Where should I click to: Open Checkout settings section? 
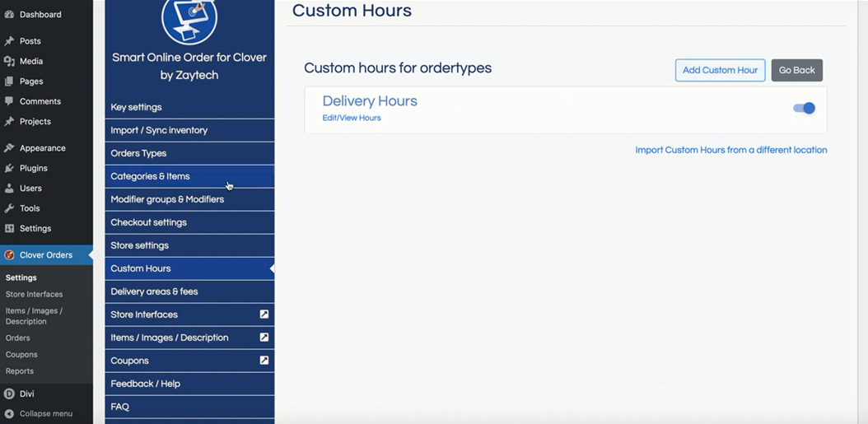click(x=189, y=222)
